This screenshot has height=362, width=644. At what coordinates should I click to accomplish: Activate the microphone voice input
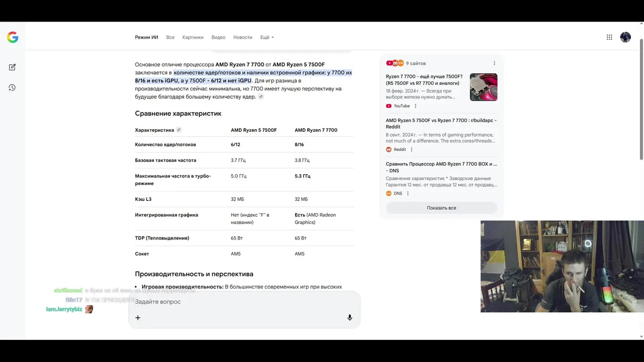[x=350, y=318]
